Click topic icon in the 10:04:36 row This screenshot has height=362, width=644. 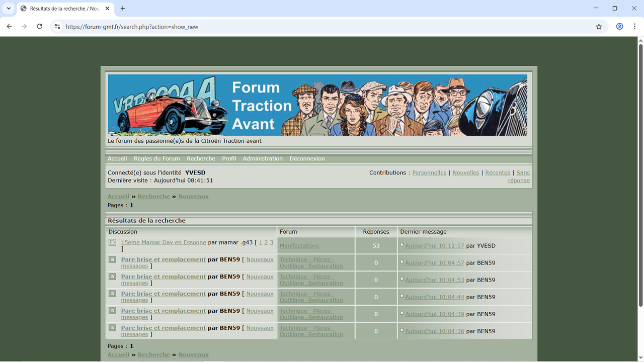tap(112, 328)
